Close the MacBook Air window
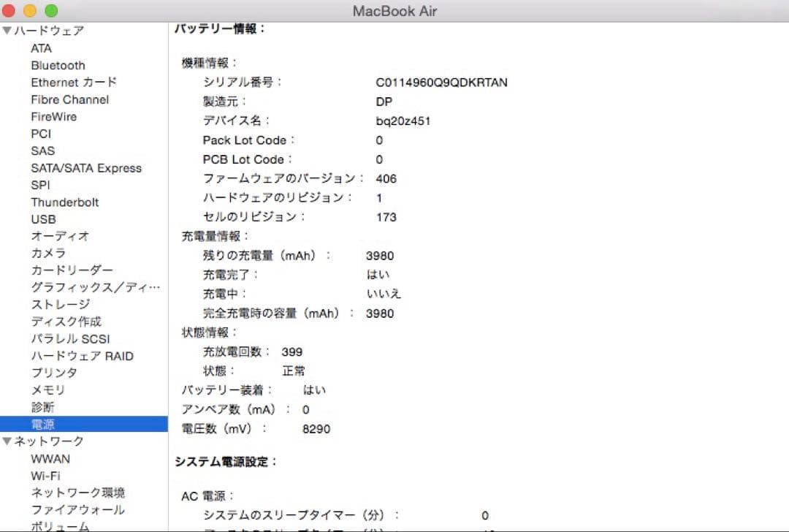789x532 pixels. pyautogui.click(x=9, y=10)
